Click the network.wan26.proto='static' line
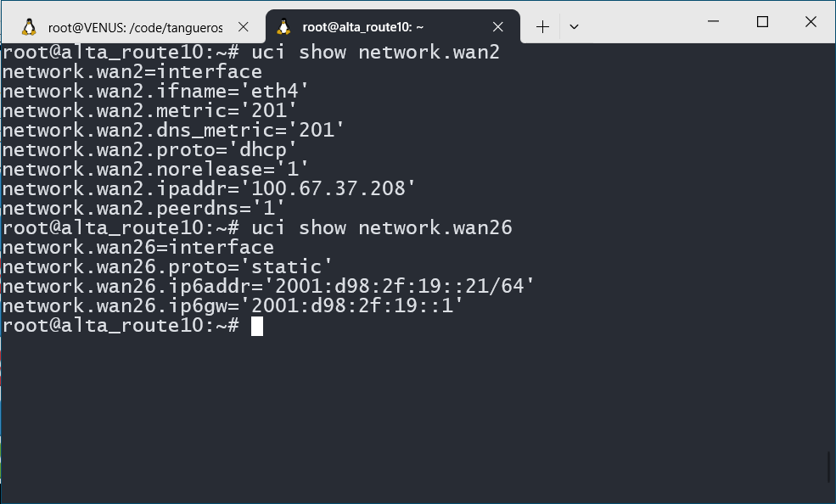 (167, 267)
